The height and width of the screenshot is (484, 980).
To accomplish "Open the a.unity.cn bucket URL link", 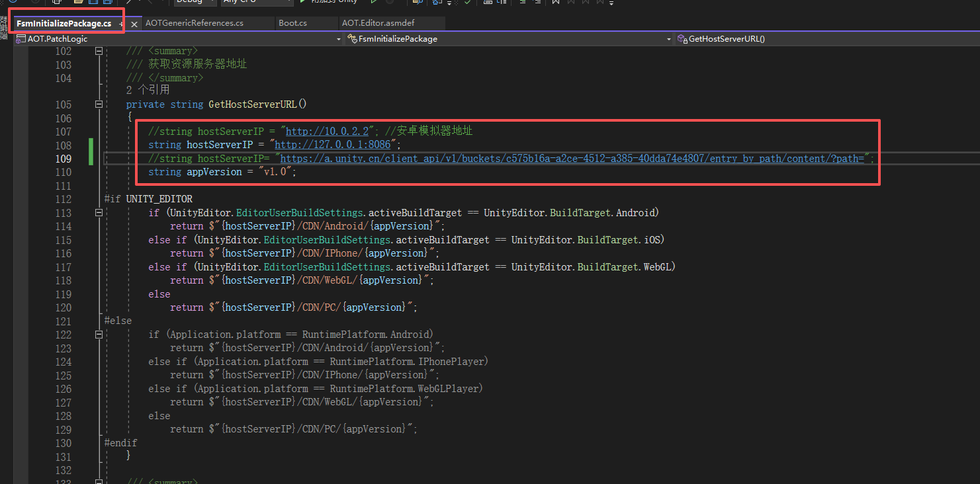I will tap(573, 159).
